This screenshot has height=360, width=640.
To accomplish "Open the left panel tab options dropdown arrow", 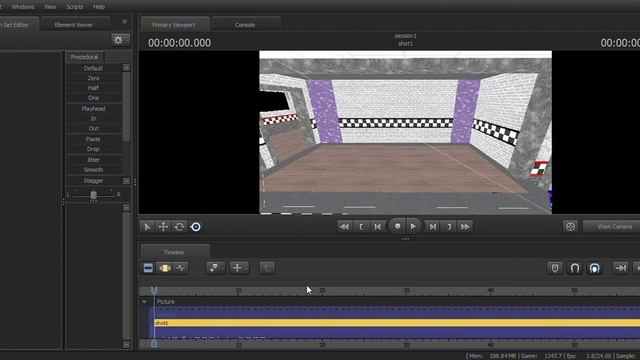I will (x=124, y=21).
